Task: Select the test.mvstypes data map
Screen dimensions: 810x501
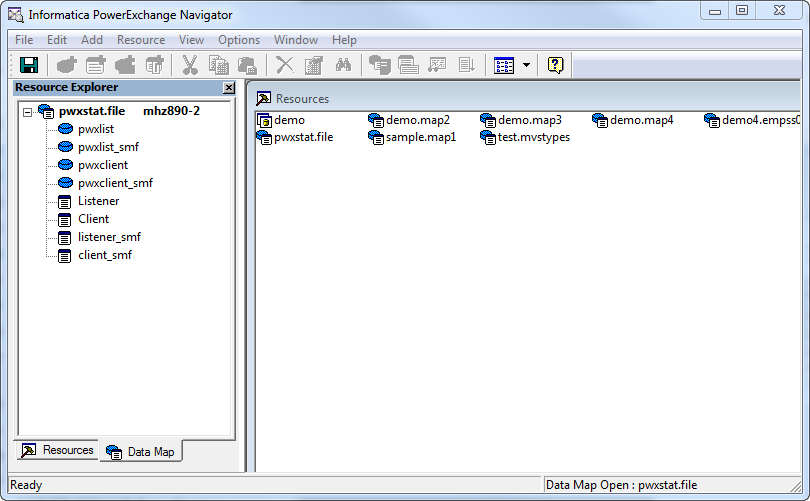Action: (525, 137)
